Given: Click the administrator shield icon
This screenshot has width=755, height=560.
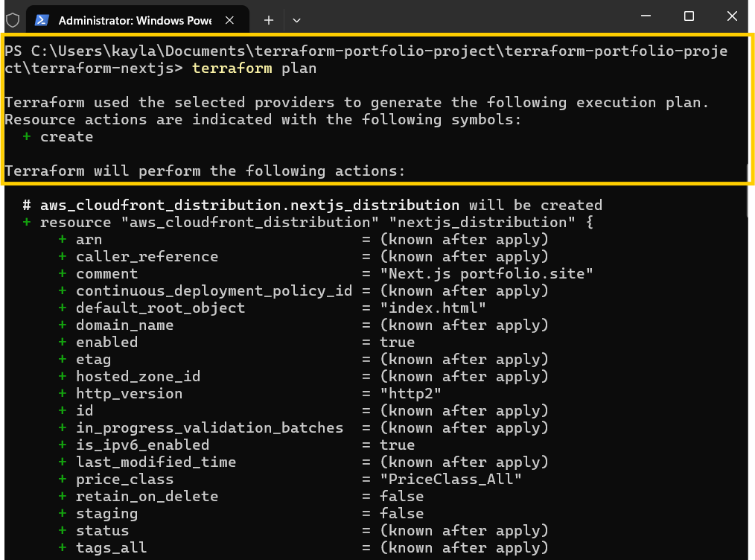Looking at the screenshot, I should pyautogui.click(x=13, y=20).
